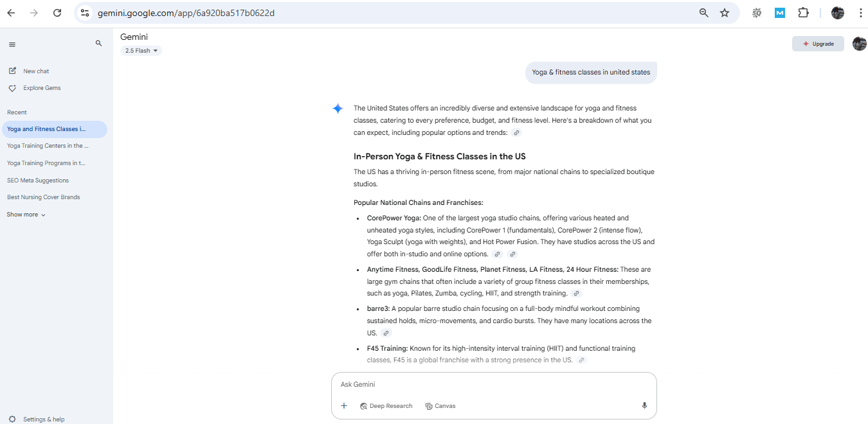The image size is (868, 424).
Task: Click the address bar URL
Action: [x=186, y=13]
